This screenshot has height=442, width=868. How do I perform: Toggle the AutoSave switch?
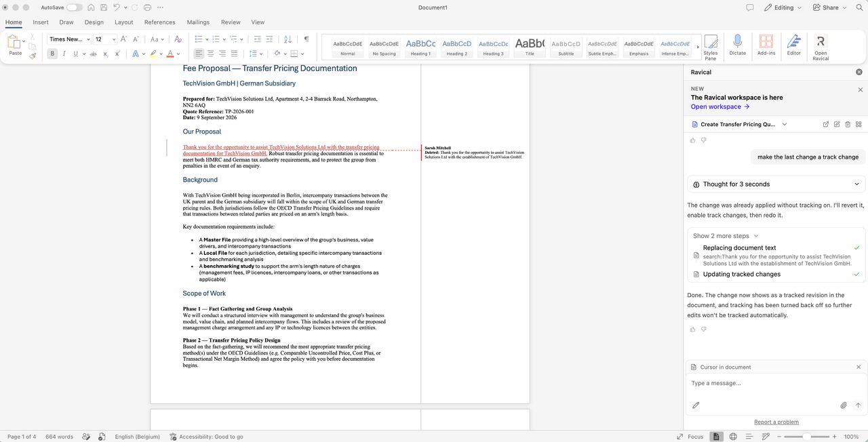pyautogui.click(x=74, y=7)
